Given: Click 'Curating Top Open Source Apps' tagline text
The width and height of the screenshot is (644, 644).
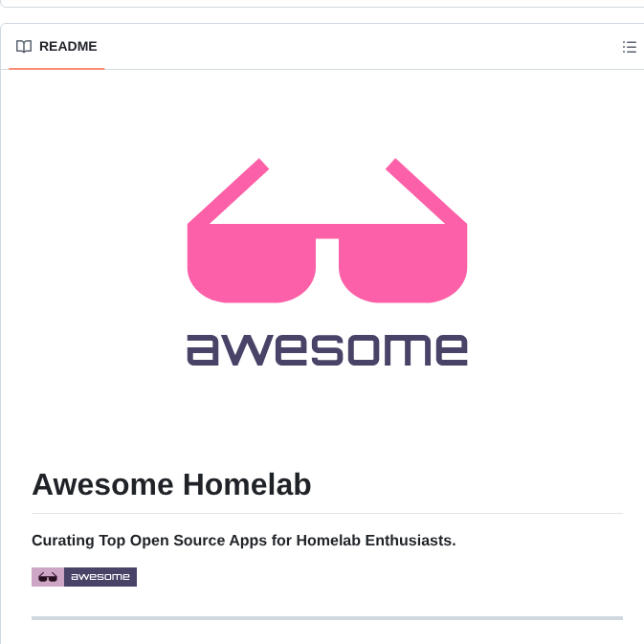Looking at the screenshot, I should pos(244,541).
